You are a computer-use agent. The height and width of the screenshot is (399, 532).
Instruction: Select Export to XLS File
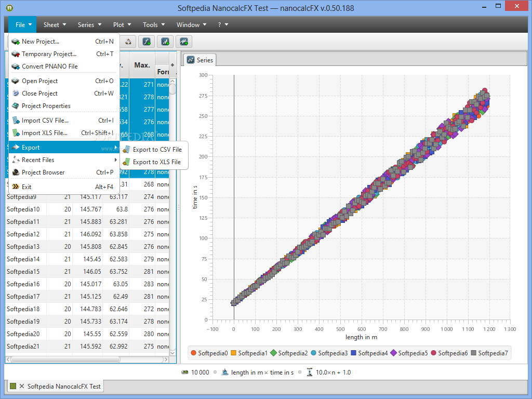click(x=154, y=162)
